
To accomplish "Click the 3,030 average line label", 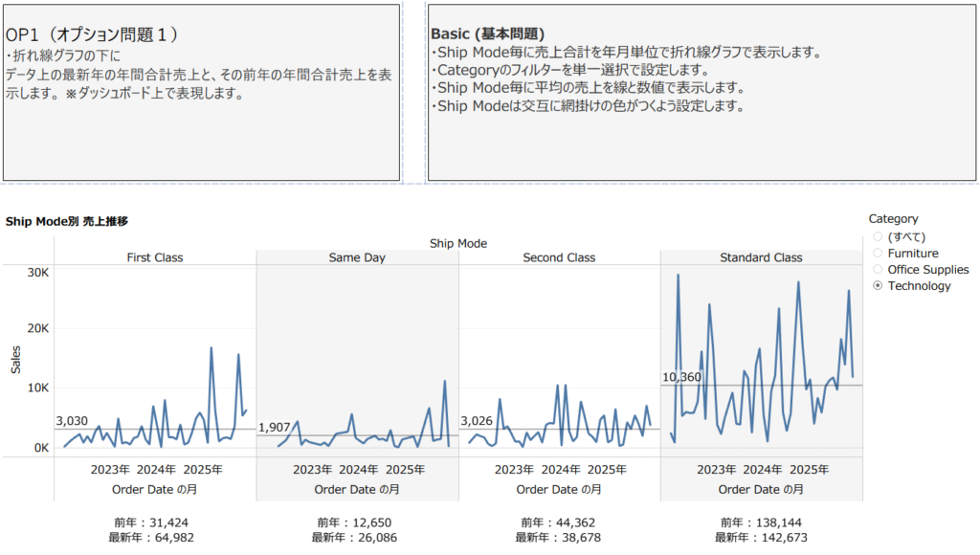I will [x=73, y=421].
